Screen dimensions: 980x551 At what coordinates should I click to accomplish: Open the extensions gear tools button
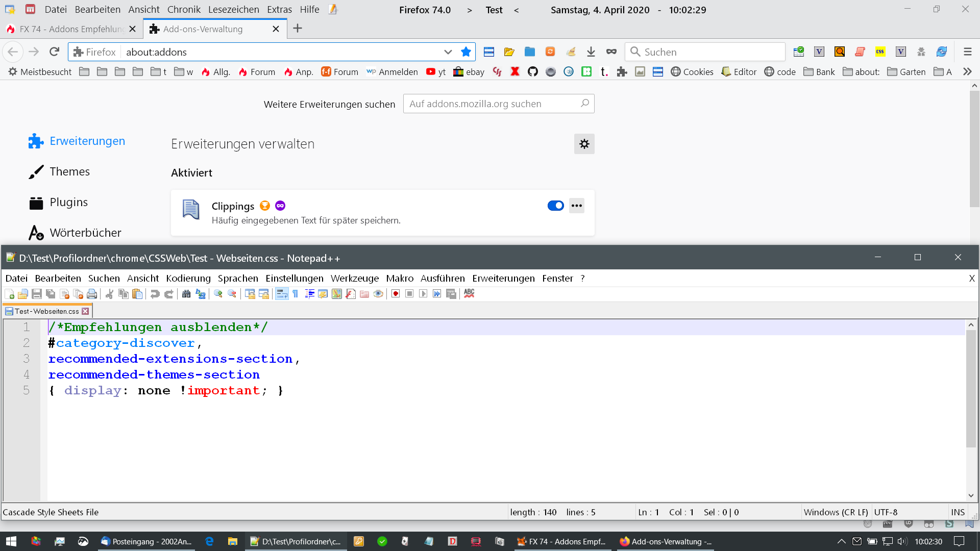[x=584, y=144]
